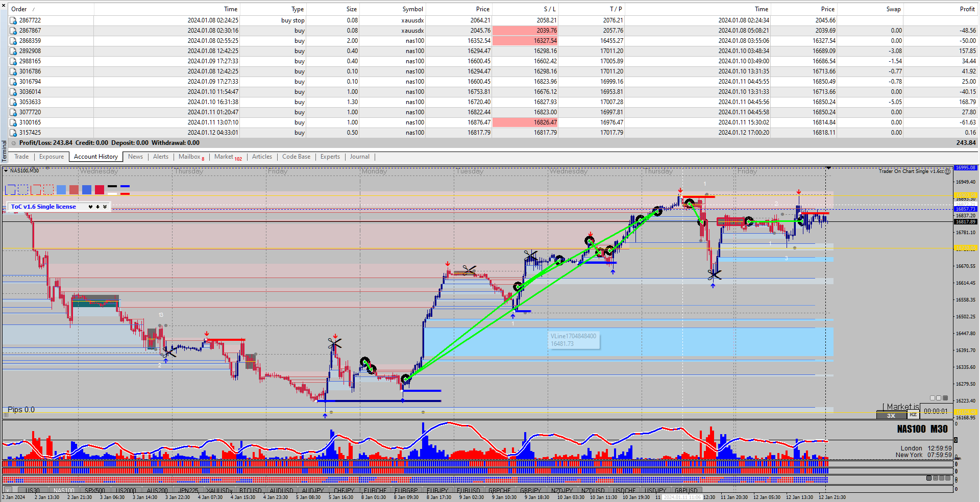980x502 pixels.
Task: Select the crimson filled zone tool
Action: coord(100,190)
